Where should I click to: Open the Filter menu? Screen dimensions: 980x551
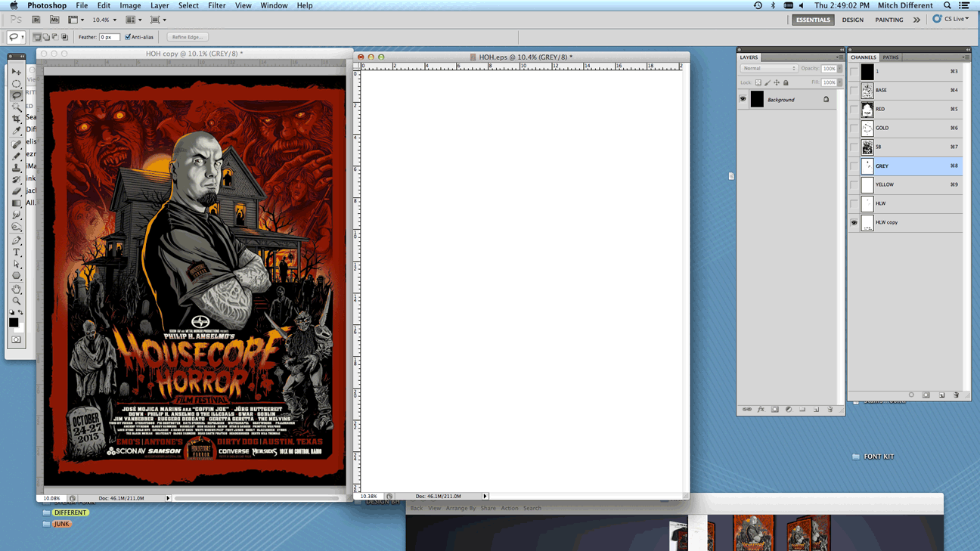tap(216, 5)
